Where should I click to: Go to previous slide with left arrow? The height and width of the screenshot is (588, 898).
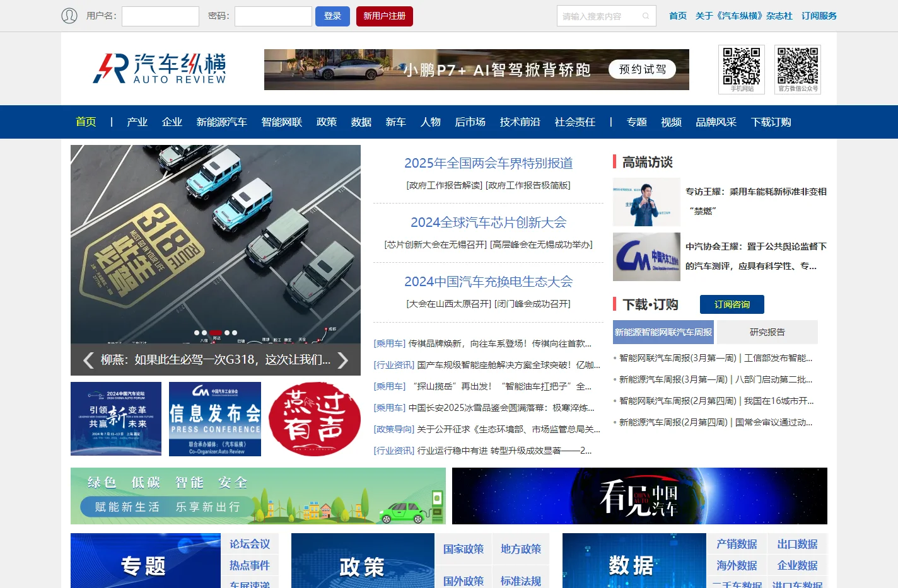pos(89,360)
